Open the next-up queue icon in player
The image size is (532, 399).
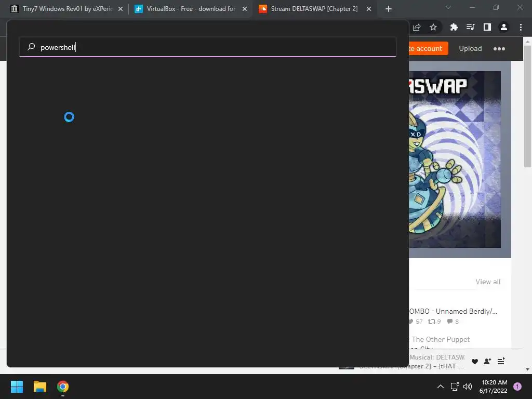pyautogui.click(x=501, y=362)
